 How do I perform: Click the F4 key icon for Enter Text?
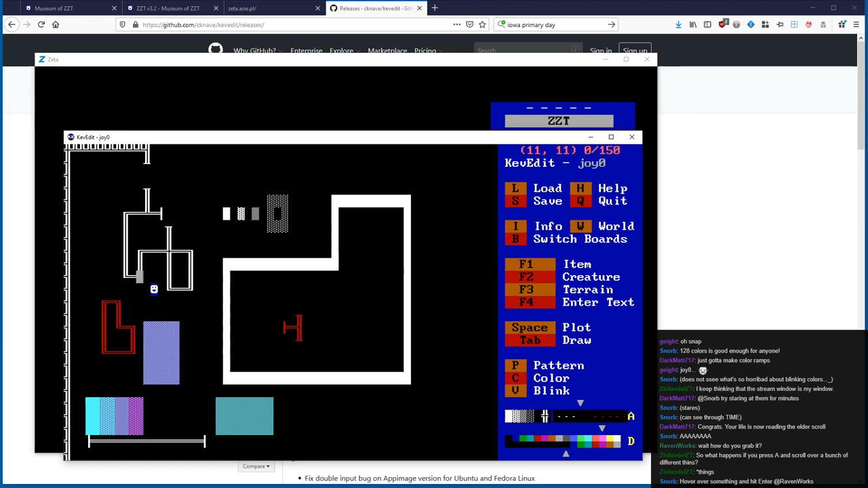530,302
